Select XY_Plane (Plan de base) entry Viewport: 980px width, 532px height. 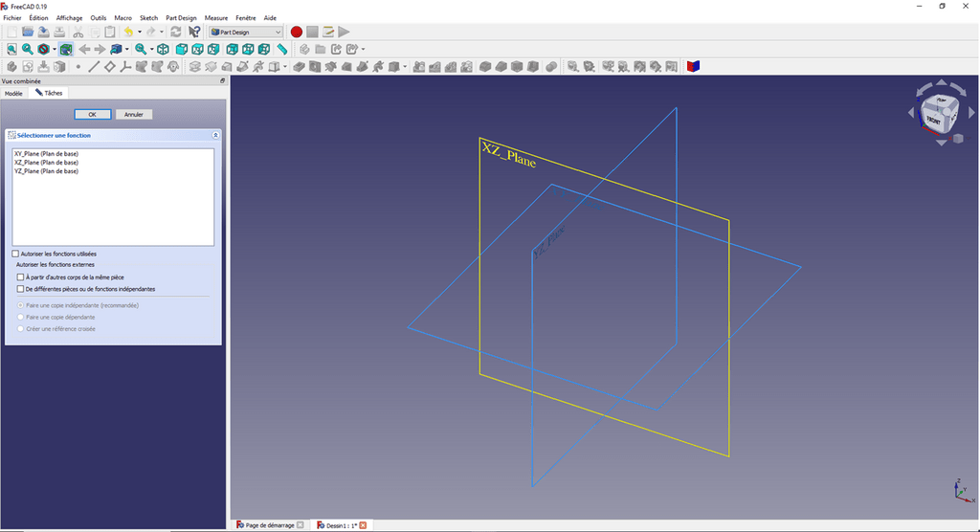(46, 154)
